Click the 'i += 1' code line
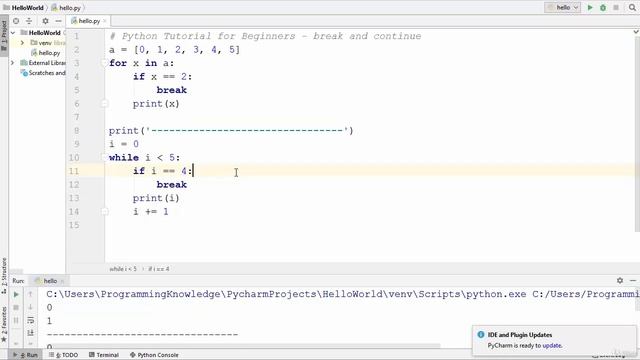Image resolution: width=640 pixels, height=360 pixels. click(150, 211)
